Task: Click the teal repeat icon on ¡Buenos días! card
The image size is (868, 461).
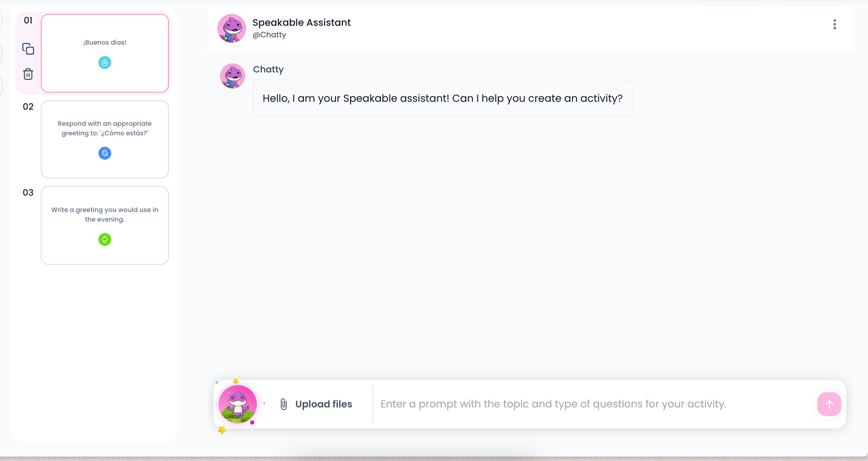Action: click(105, 62)
